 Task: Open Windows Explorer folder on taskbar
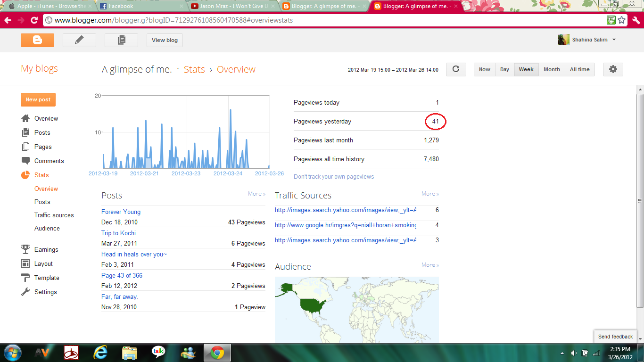(129, 352)
